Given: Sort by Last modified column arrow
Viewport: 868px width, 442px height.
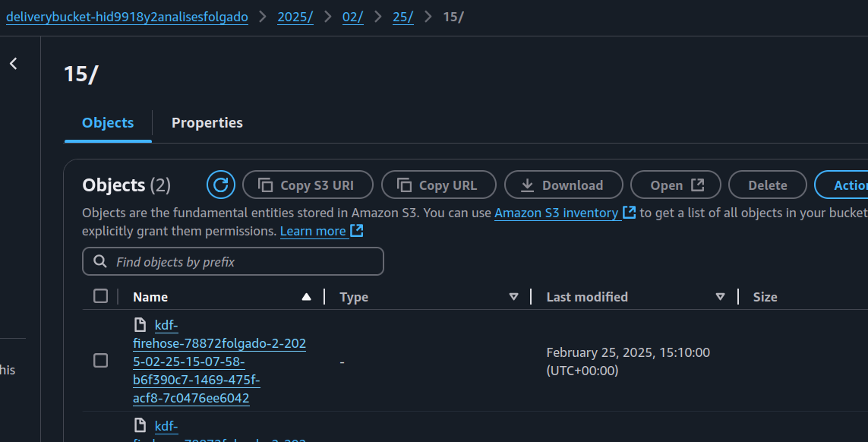Looking at the screenshot, I should (x=720, y=297).
